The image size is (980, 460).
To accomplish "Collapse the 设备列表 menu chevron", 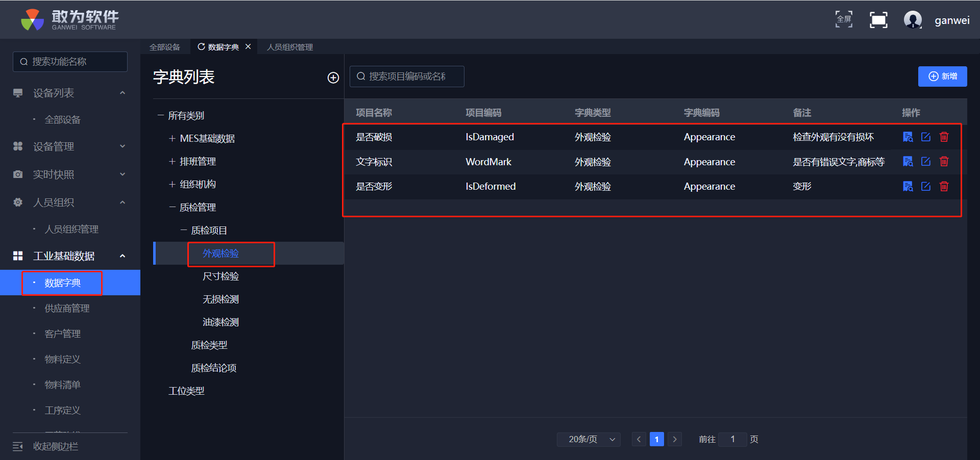I will point(122,93).
